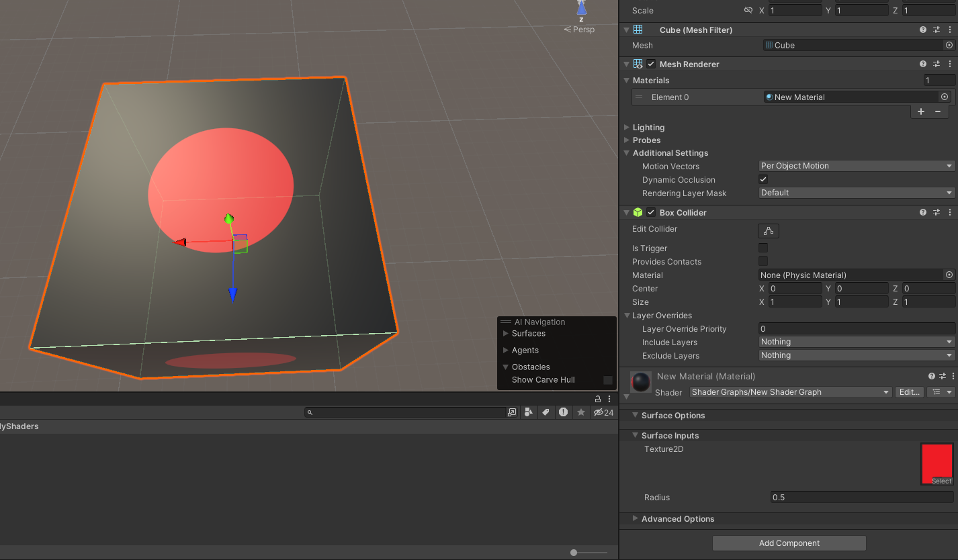The height and width of the screenshot is (560, 958).
Task: Open New Material three-dot context menu
Action: [952, 377]
